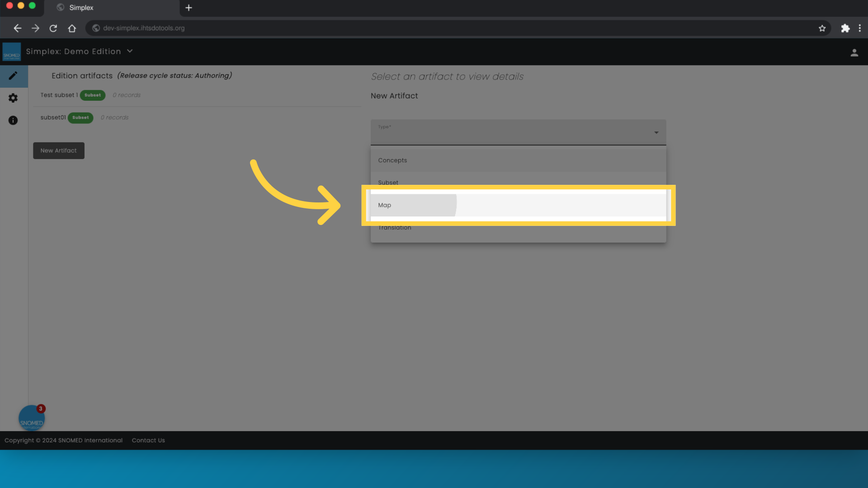Click the Release cycle status: Authoring text
The image size is (868, 488).
pos(175,75)
